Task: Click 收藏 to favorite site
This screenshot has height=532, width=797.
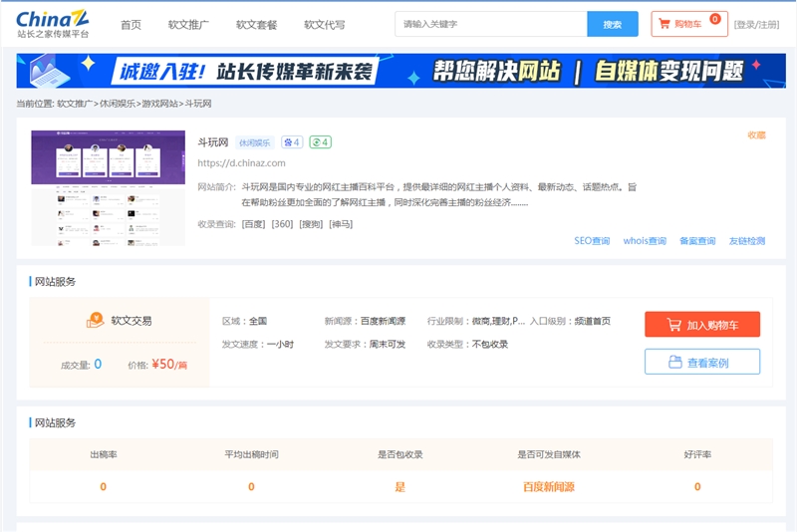Action: coord(756,135)
